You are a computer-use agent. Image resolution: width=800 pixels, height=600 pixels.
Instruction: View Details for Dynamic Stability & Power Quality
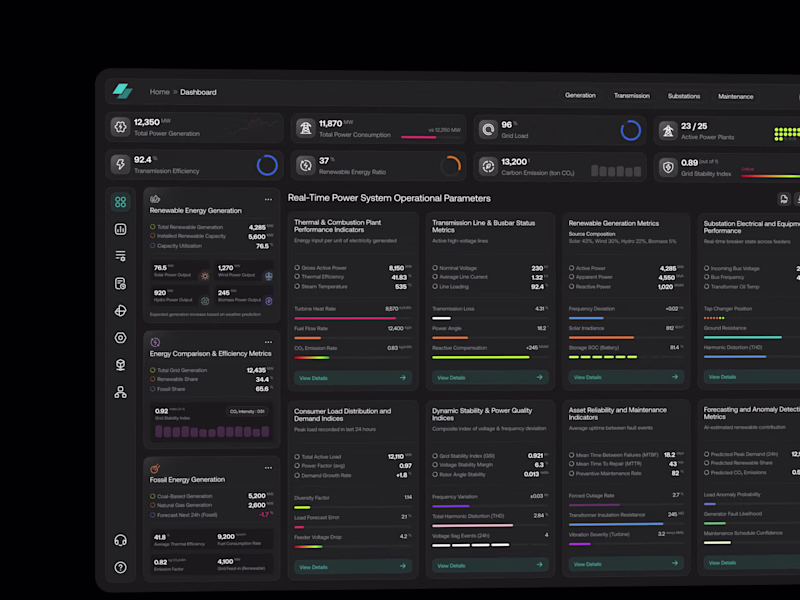coord(490,565)
